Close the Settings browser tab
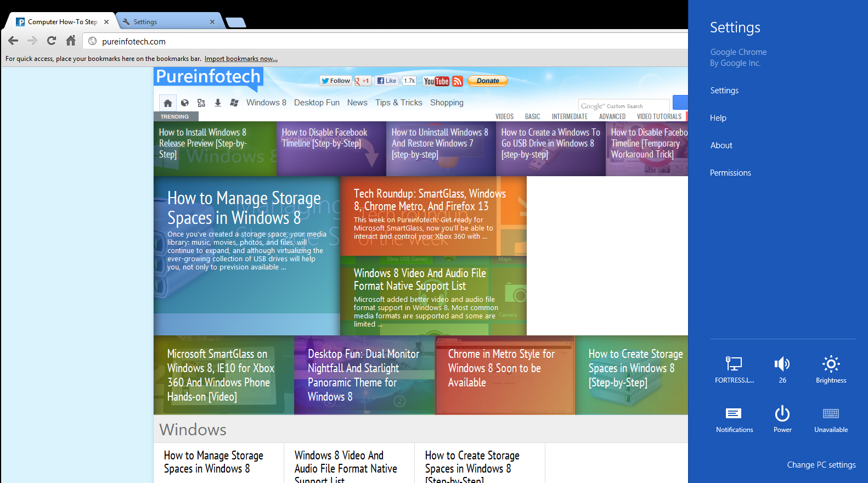Viewport: 868px width, 483px height. 212,22
